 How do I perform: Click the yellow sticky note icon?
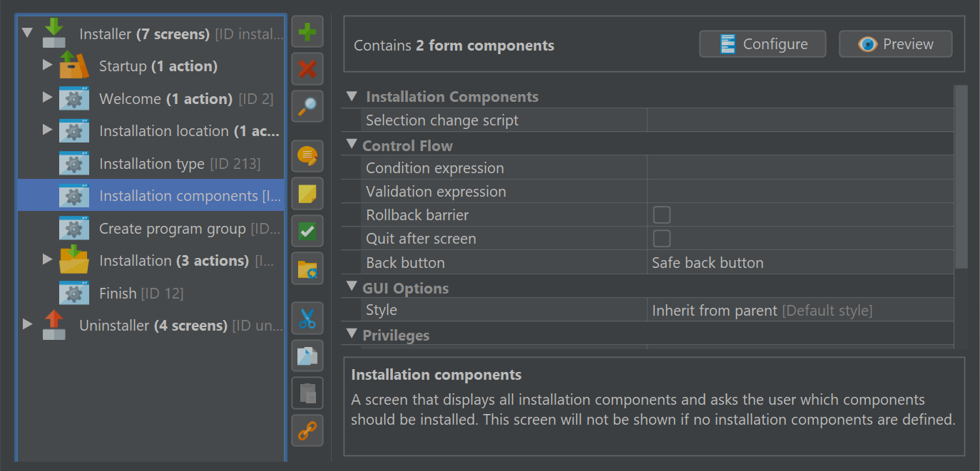pos(307,194)
